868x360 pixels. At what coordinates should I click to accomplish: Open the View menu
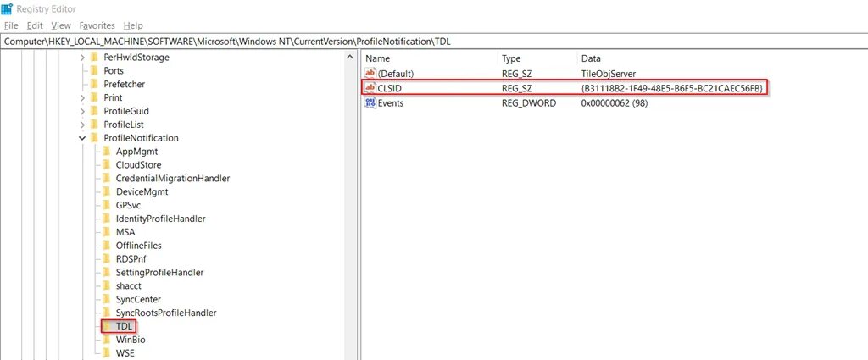click(x=61, y=25)
